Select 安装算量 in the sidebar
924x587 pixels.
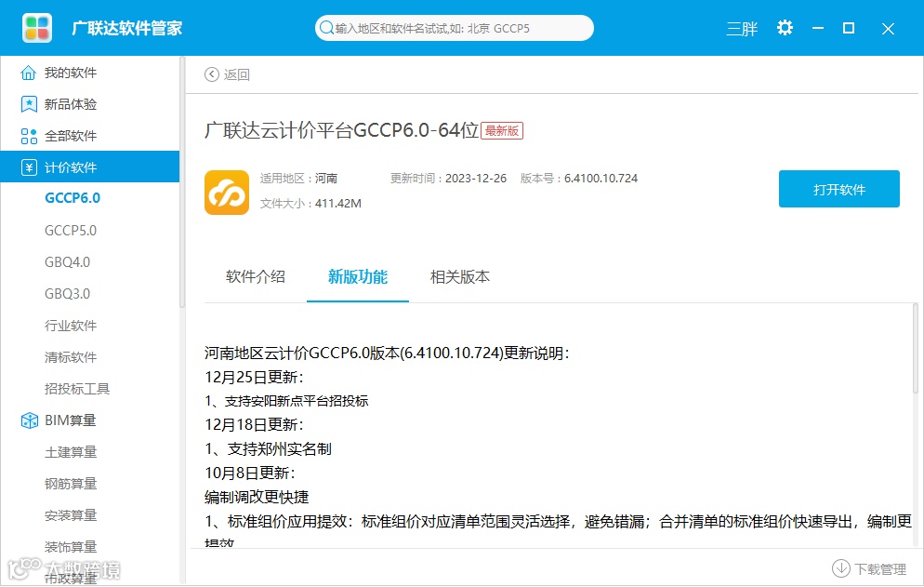pyautogui.click(x=71, y=515)
